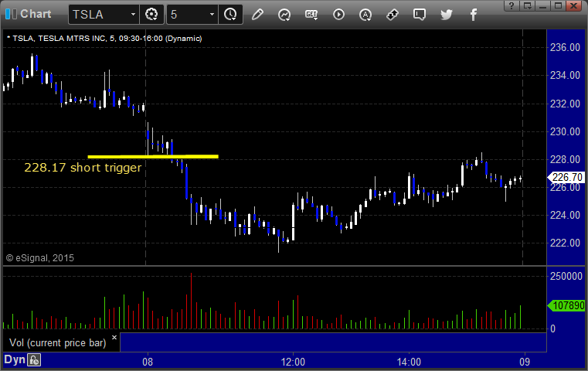Click the Dyn lock fx icon
Image resolution: width=588 pixels, height=371 pixels.
tap(34, 360)
